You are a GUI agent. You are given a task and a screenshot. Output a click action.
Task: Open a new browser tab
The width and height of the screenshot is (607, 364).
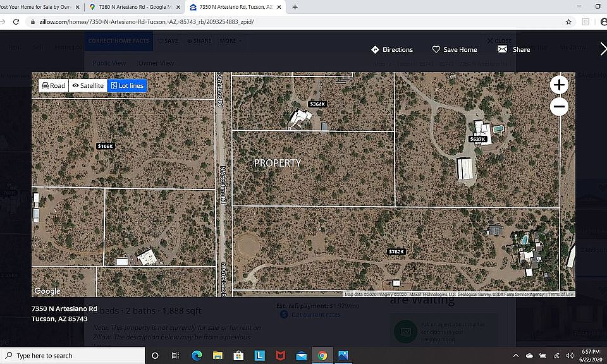295,7
